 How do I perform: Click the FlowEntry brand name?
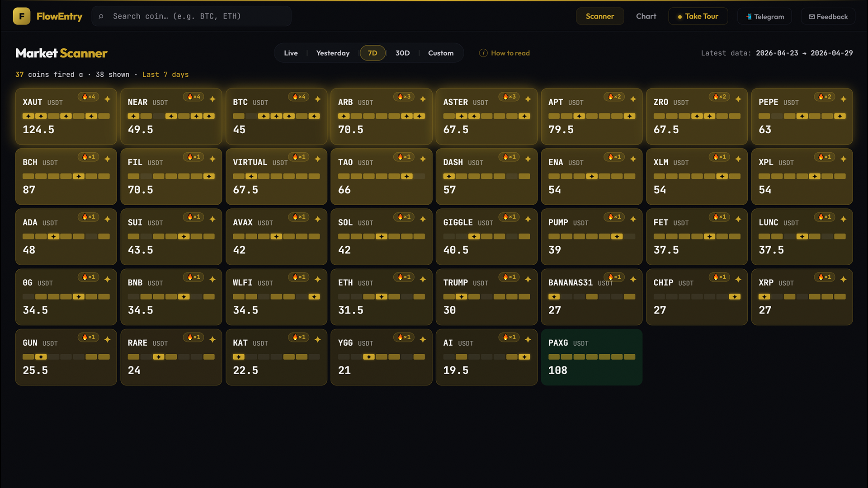point(59,16)
